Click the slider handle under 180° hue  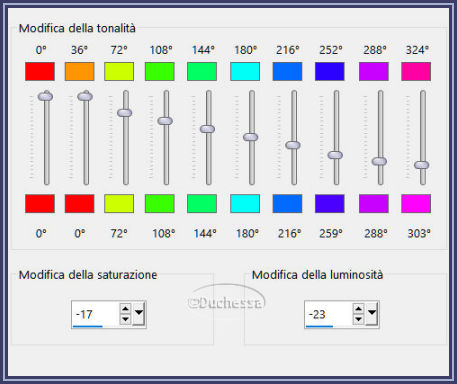coord(251,137)
